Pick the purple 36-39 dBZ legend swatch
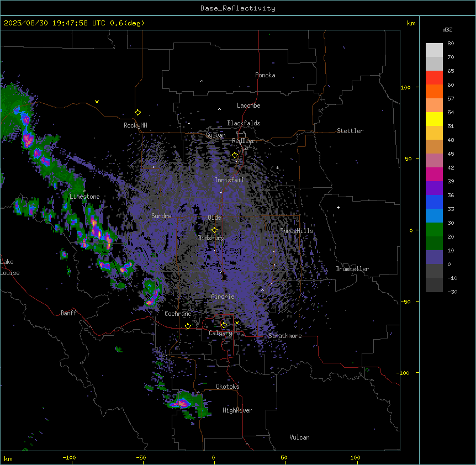Screen dimensions: 476x465 [x=434, y=188]
